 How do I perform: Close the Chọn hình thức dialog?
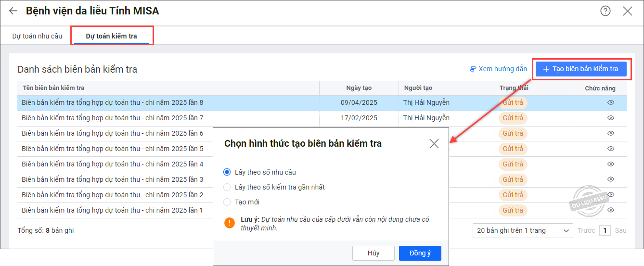click(x=434, y=143)
